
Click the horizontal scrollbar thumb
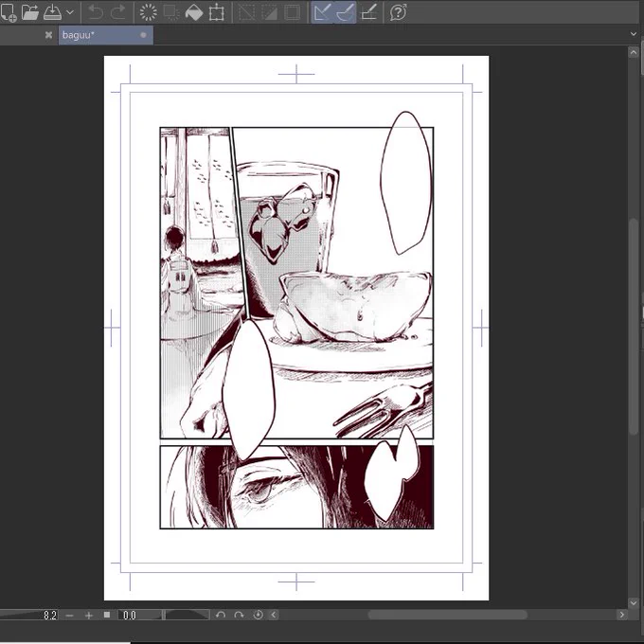click(x=447, y=615)
